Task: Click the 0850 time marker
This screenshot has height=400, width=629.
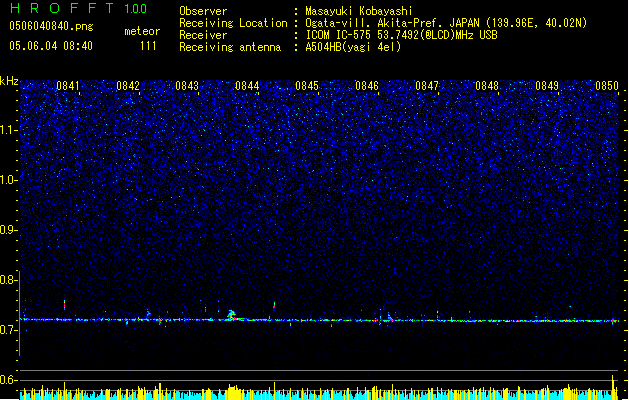Action: 607,86
